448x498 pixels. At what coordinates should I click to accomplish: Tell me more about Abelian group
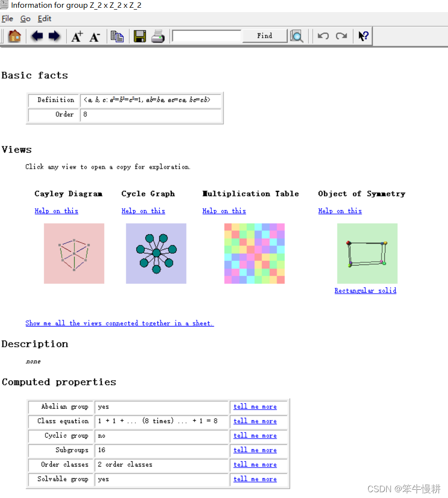pos(255,407)
